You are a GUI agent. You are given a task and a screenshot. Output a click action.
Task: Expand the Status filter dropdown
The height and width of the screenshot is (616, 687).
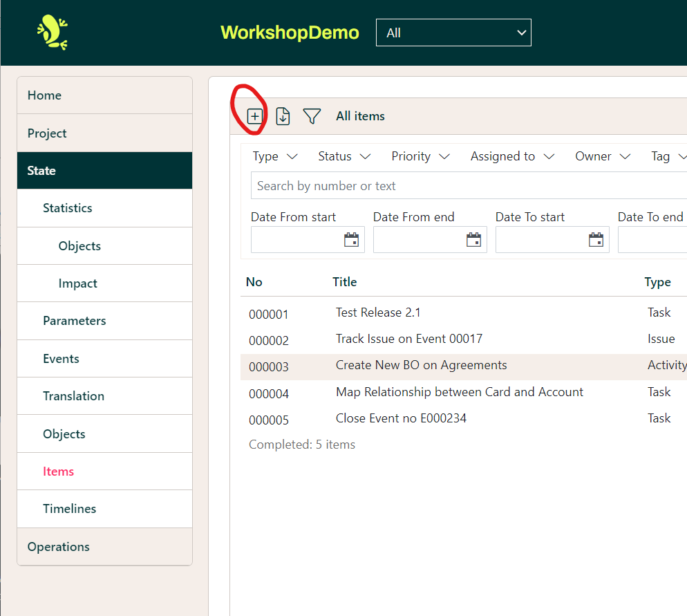[x=343, y=156]
